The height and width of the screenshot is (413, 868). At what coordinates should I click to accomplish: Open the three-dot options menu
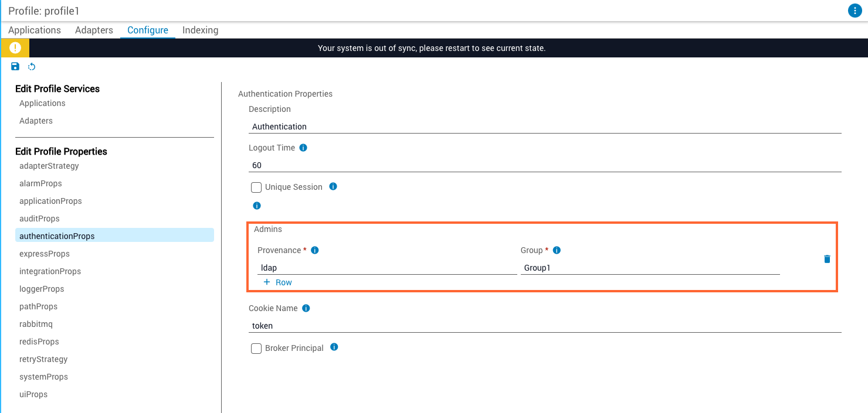point(855,11)
